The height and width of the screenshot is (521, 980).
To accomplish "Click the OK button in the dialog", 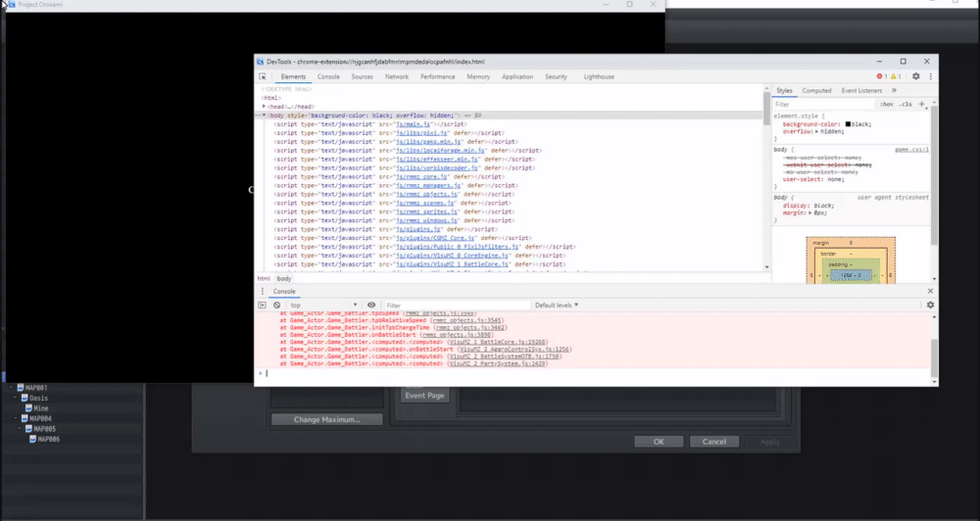I will 659,442.
